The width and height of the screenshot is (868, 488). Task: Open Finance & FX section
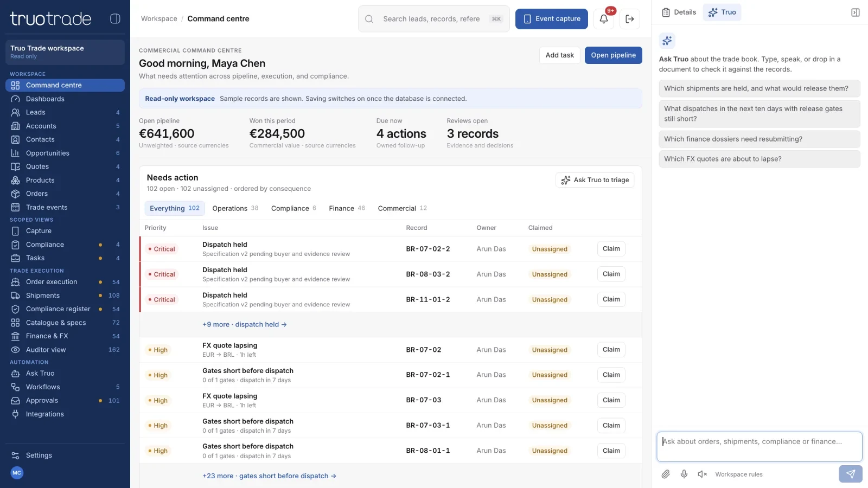pos(65,336)
